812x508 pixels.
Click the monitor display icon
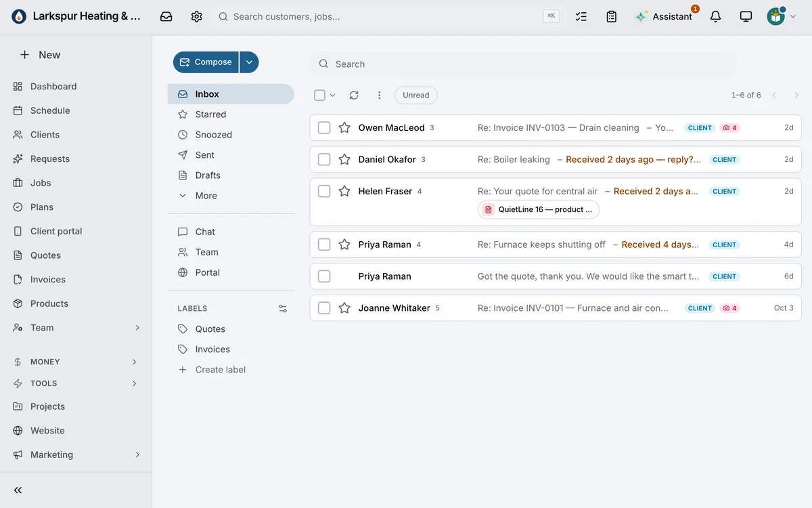[x=746, y=16]
